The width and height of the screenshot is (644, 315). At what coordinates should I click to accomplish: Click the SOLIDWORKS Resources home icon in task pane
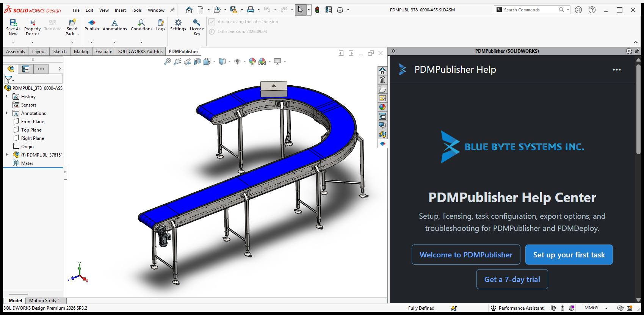(382, 71)
